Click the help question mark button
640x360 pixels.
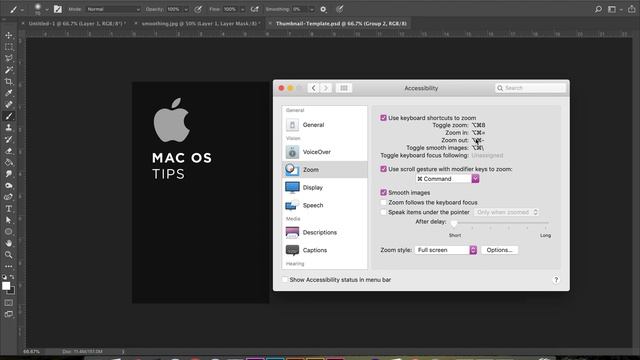[x=556, y=280]
